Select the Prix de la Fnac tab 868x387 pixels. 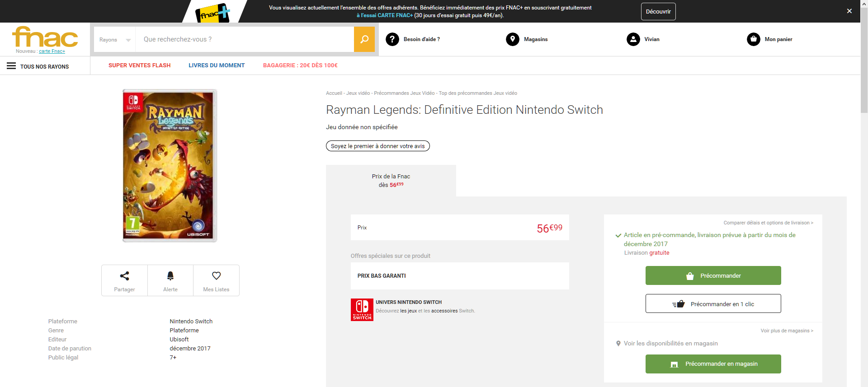pos(391,181)
